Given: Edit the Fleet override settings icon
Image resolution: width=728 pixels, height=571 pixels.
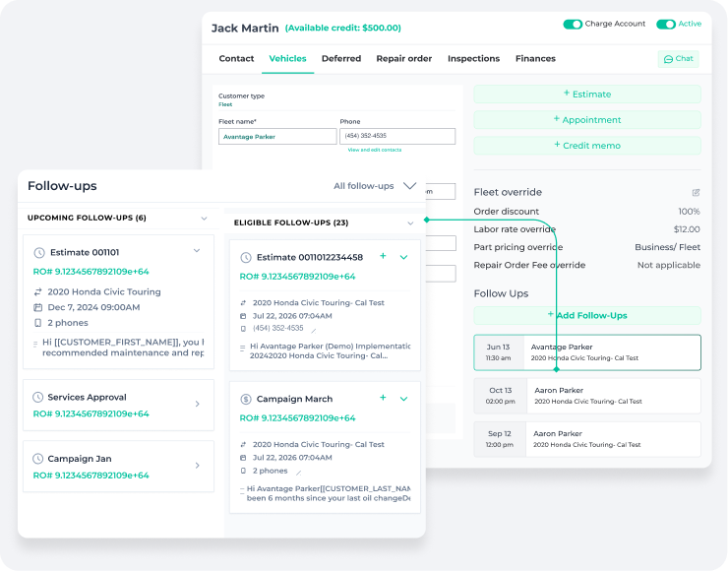Looking at the screenshot, I should point(696,192).
